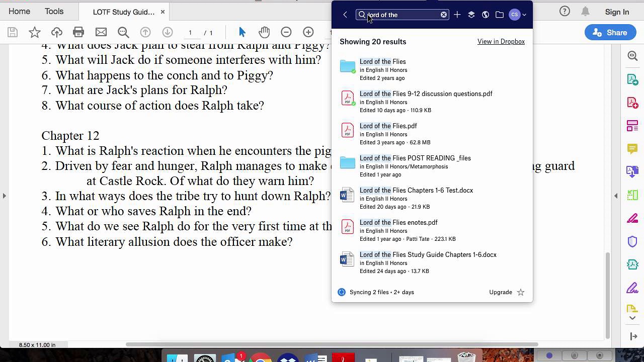Click the Dropbox search field
644x362 pixels.
coord(402,15)
